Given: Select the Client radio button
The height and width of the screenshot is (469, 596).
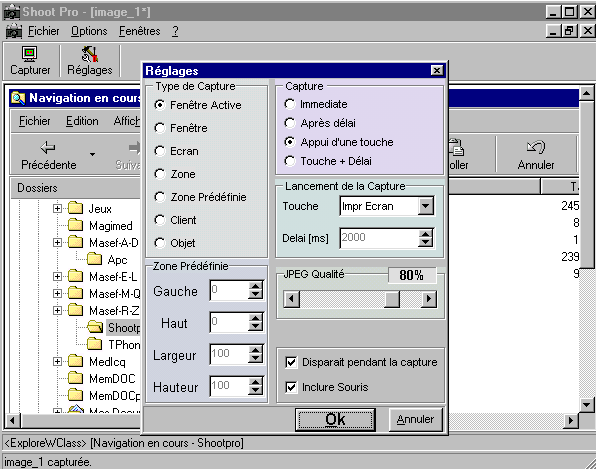Looking at the screenshot, I should point(160,220).
